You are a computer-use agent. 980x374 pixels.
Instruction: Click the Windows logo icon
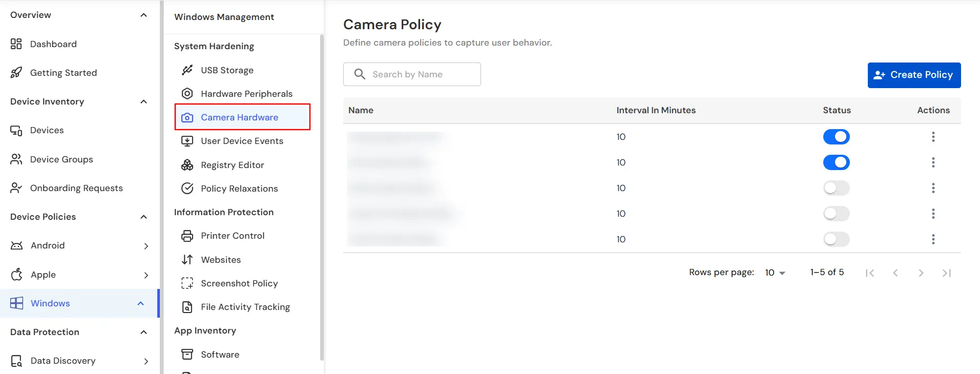(17, 303)
